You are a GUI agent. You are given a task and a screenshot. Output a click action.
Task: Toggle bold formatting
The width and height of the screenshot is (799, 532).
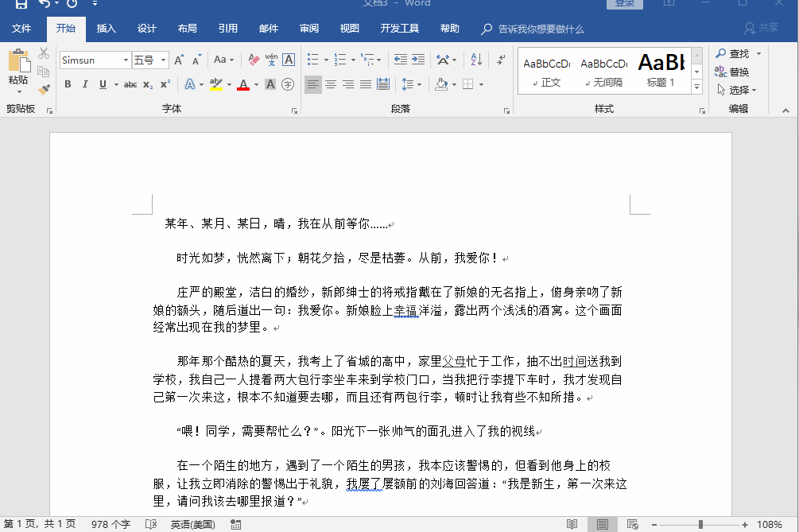coord(68,84)
